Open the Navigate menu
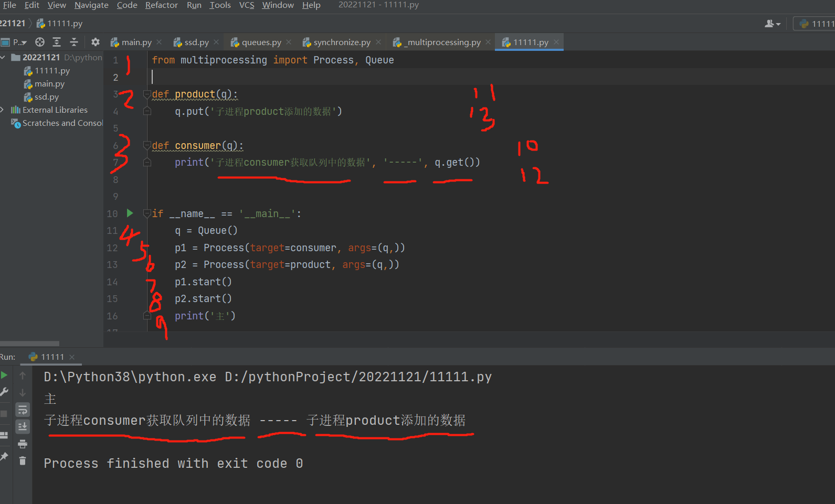835x504 pixels. [91, 5]
